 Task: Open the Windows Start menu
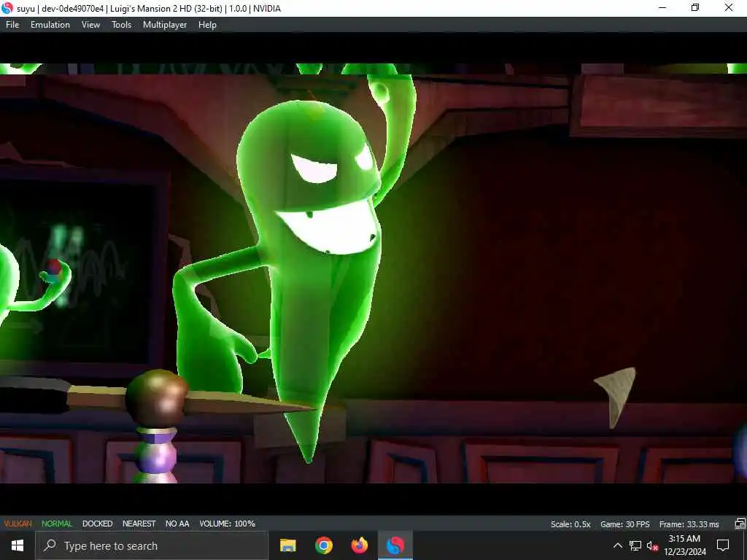[18, 545]
